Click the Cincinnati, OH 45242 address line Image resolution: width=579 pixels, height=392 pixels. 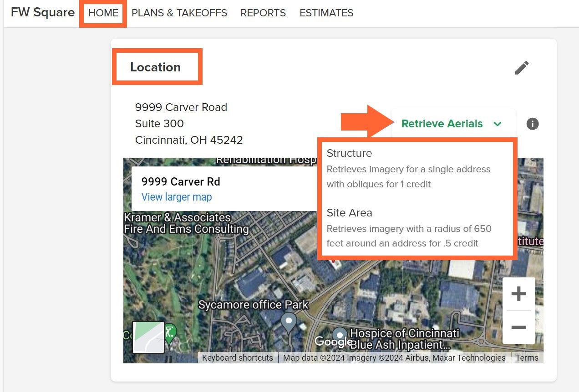(189, 140)
